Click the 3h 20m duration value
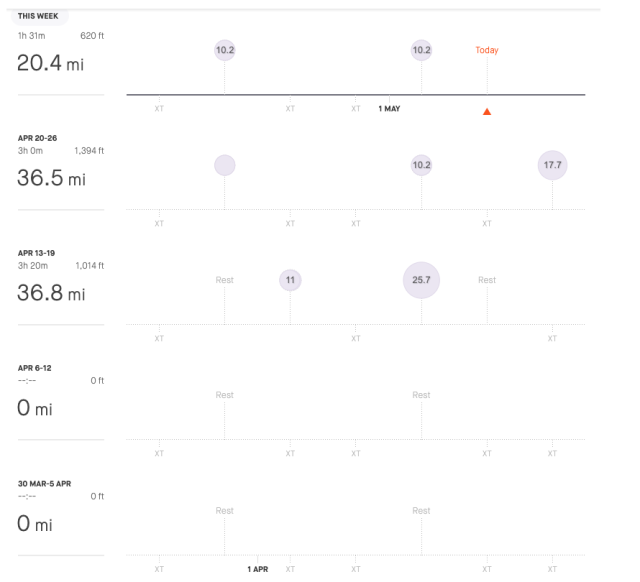 tap(33, 266)
